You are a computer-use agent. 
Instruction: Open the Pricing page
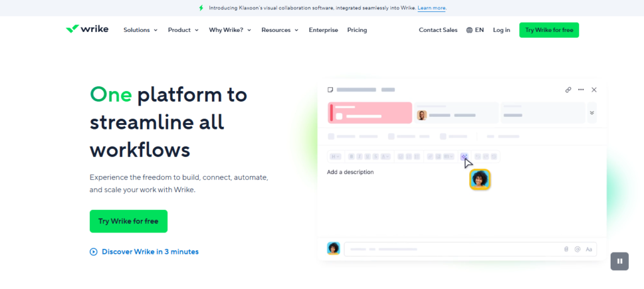click(357, 30)
